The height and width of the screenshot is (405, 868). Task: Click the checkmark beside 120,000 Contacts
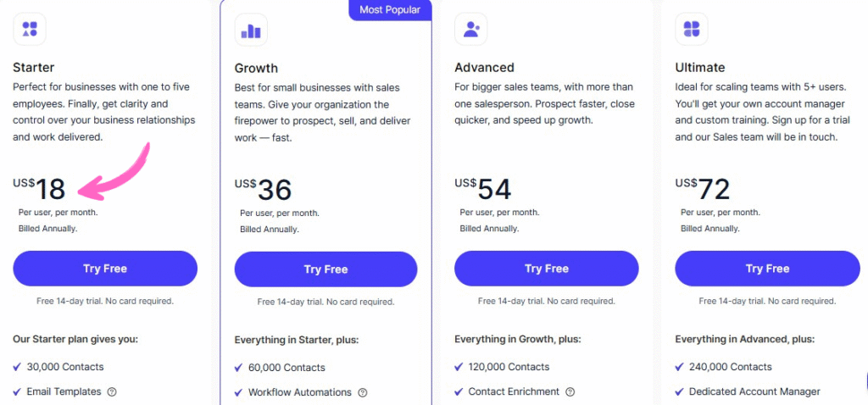point(459,367)
